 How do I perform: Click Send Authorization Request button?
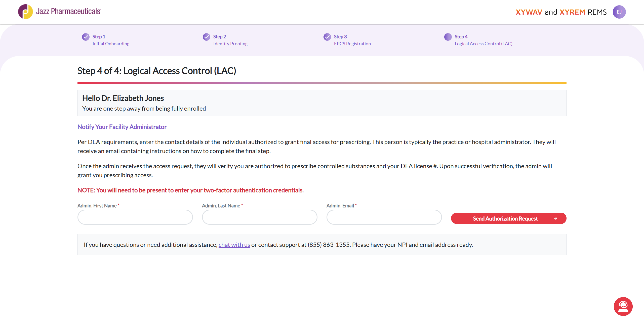point(509,218)
